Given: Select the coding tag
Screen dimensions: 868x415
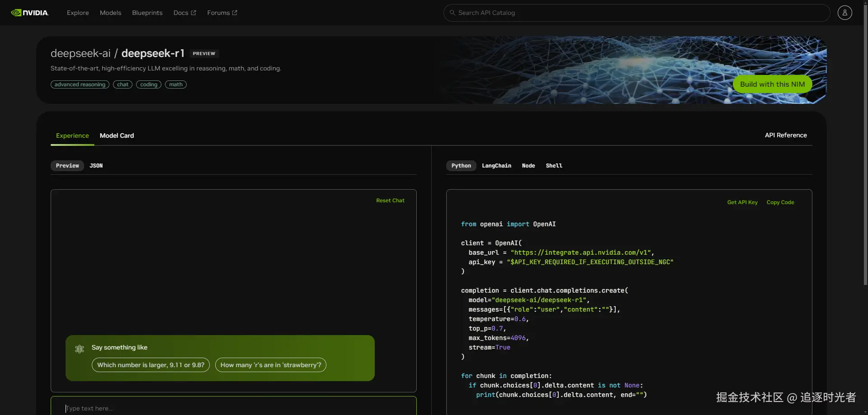Looking at the screenshot, I should (149, 84).
